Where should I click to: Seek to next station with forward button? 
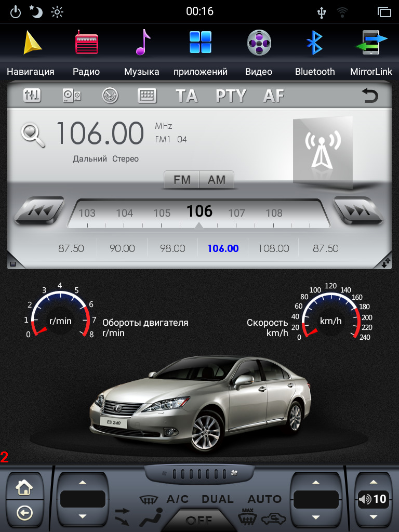coord(358,210)
